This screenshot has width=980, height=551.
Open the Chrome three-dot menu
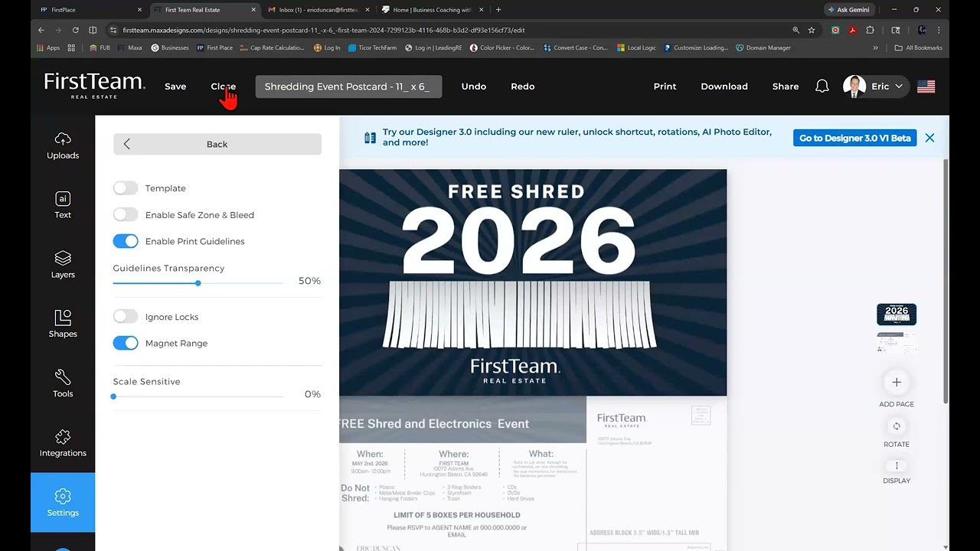tap(939, 30)
